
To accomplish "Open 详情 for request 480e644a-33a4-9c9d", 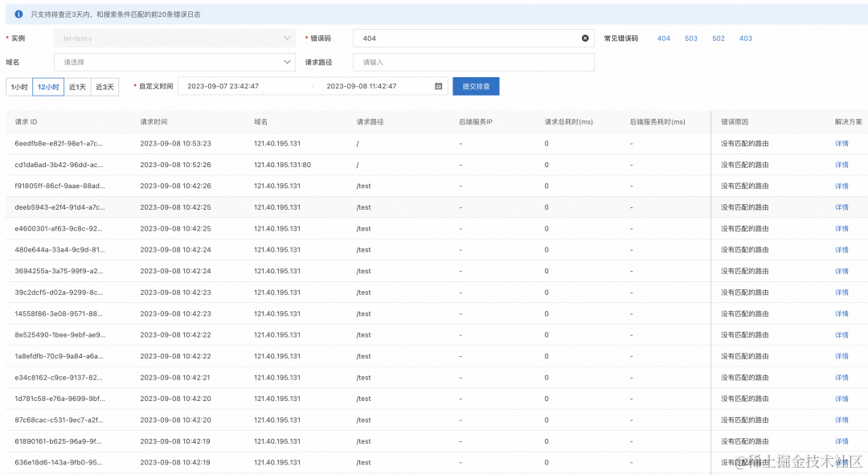I will click(841, 250).
